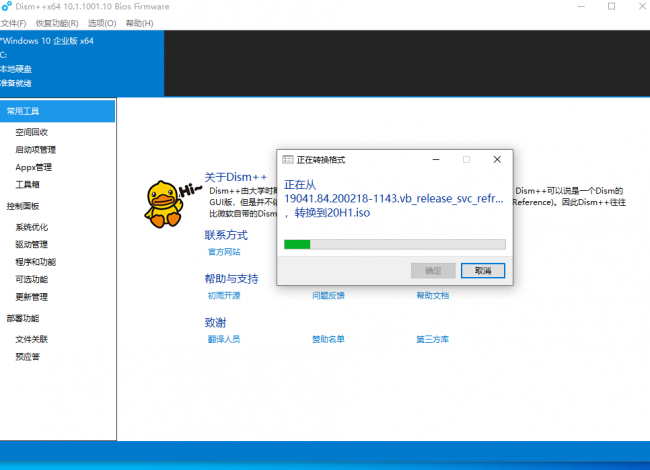The width and height of the screenshot is (650, 470).
Task: Open the 初雨开源 link
Action: coord(224,296)
